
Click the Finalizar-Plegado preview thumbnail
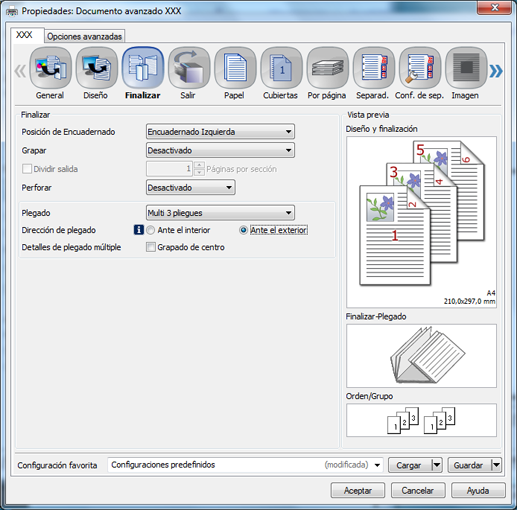point(421,356)
